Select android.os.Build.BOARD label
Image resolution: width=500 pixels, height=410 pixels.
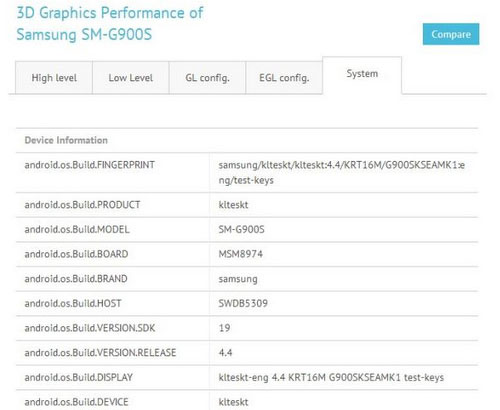tap(76, 254)
